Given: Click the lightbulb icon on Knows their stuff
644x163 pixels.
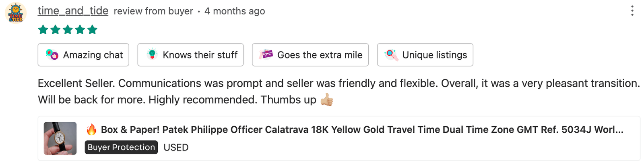Looking at the screenshot, I should [152, 54].
